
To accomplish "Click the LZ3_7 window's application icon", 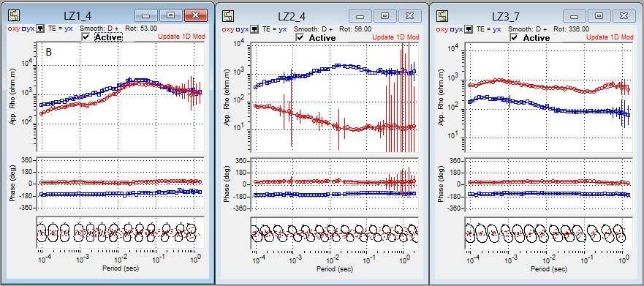I will click(442, 16).
